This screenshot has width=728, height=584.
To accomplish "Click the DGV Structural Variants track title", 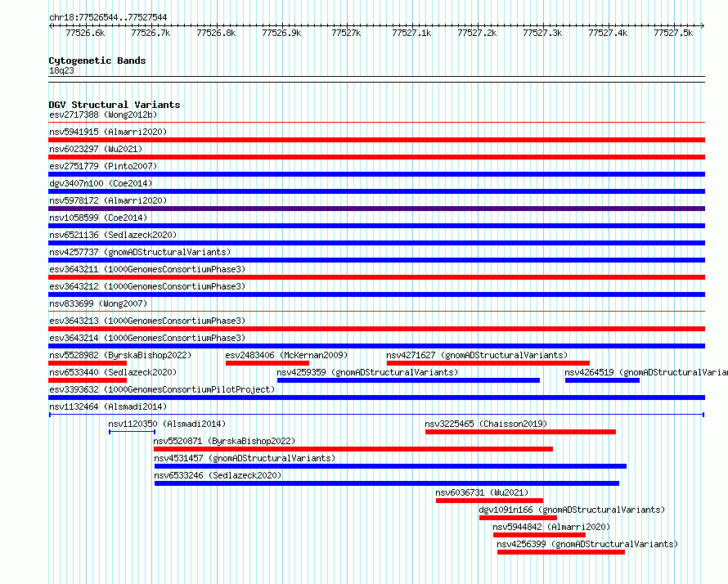I will (x=115, y=105).
